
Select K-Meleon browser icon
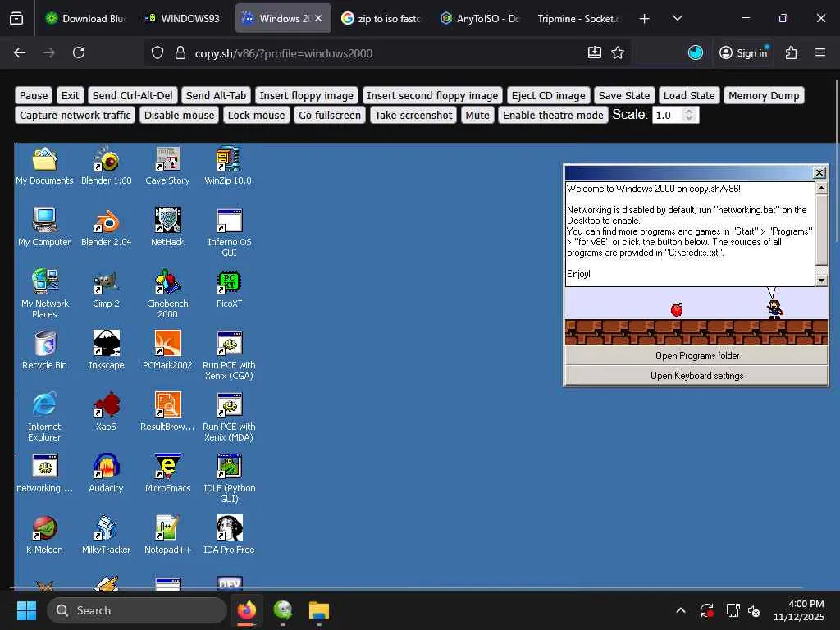[x=44, y=535]
